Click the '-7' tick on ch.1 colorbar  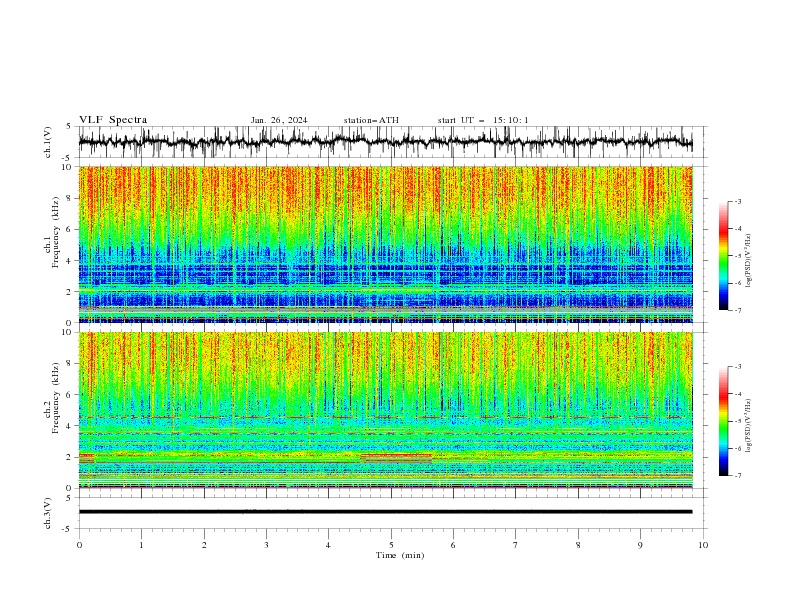[738, 310]
